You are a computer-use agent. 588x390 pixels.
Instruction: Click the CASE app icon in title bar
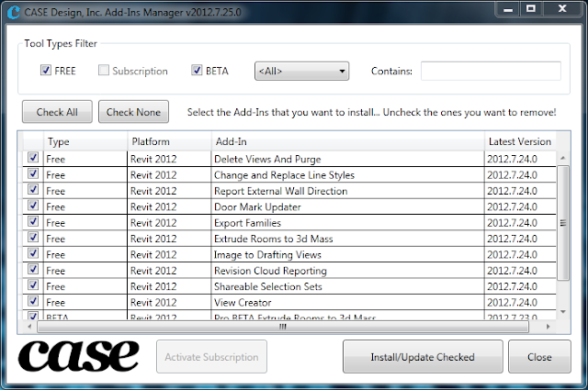pyautogui.click(x=14, y=12)
